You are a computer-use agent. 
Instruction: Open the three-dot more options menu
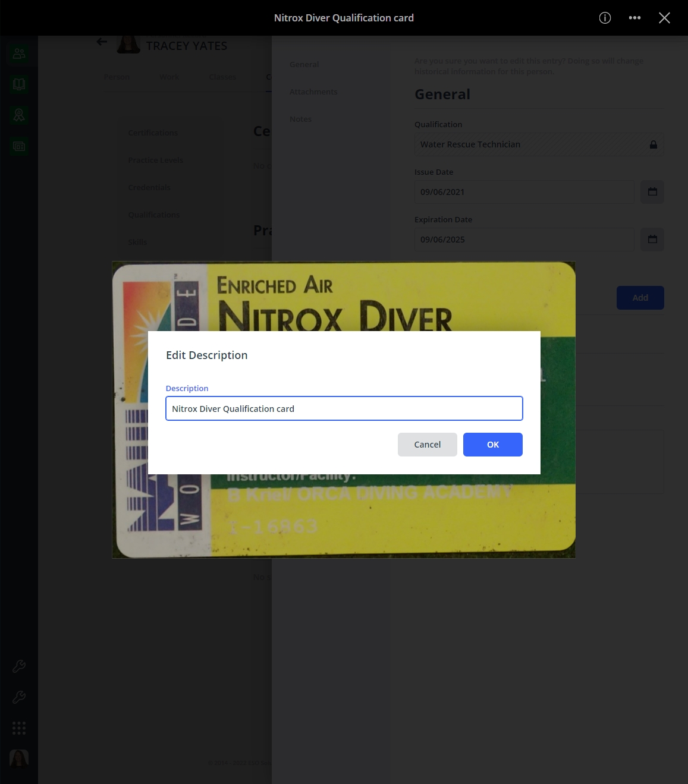coord(634,18)
